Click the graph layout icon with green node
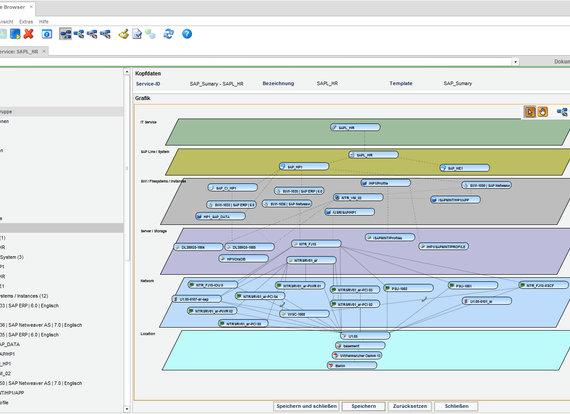570x414 pixels. tap(79, 34)
